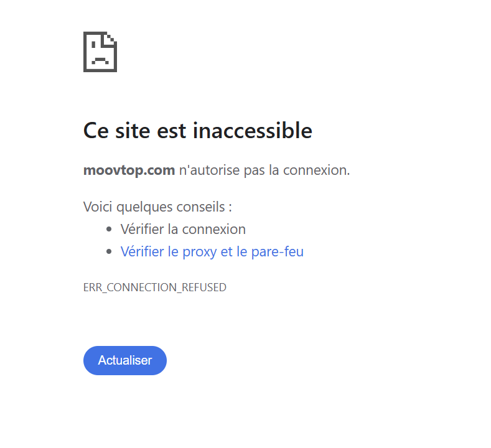491x448 pixels.
Task: Select the Ce site est inaccessible heading
Action: 198,130
